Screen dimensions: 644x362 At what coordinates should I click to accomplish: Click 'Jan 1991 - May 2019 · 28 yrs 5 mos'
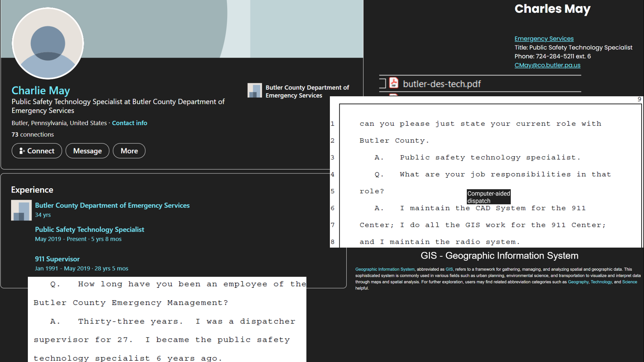point(82,268)
